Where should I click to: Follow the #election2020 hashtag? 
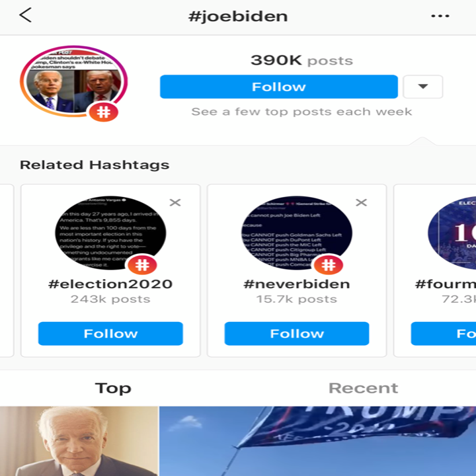(x=110, y=333)
